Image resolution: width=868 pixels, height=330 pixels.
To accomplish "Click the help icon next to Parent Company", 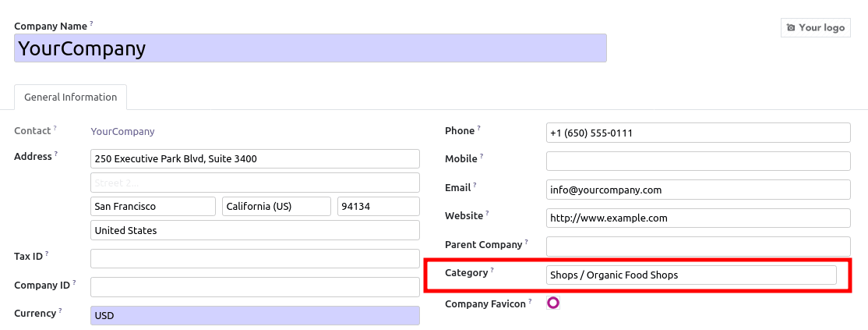I will (x=527, y=242).
